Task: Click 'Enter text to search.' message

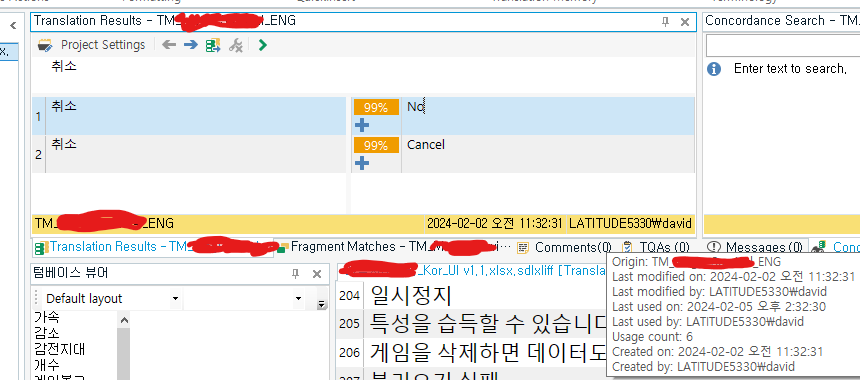Action: pyautogui.click(x=790, y=69)
